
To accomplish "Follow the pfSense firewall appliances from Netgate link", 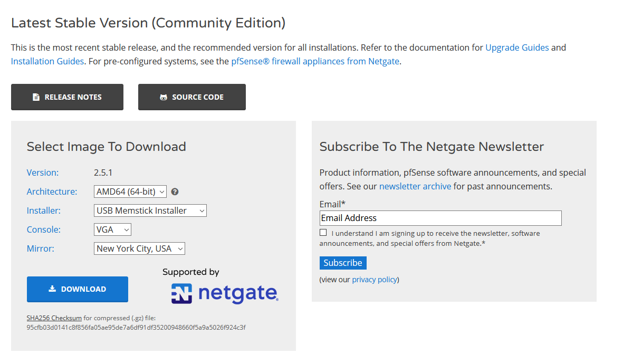I will tap(315, 61).
